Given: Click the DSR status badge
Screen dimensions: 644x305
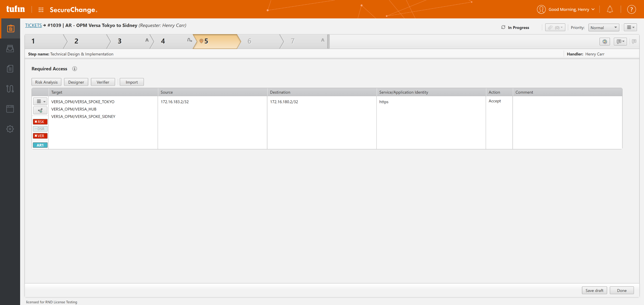Looking at the screenshot, I should [x=40, y=129].
